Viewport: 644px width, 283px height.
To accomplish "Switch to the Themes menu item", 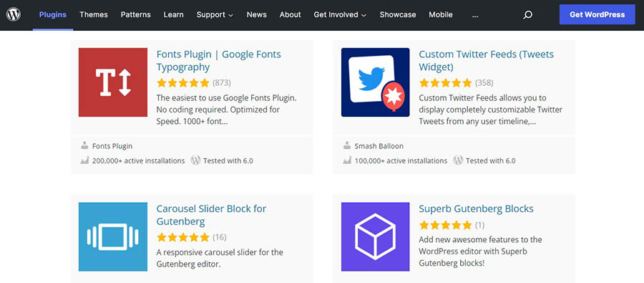I will (94, 15).
